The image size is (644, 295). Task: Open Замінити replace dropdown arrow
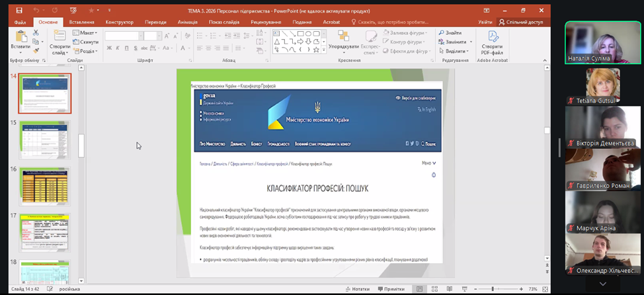(x=471, y=42)
